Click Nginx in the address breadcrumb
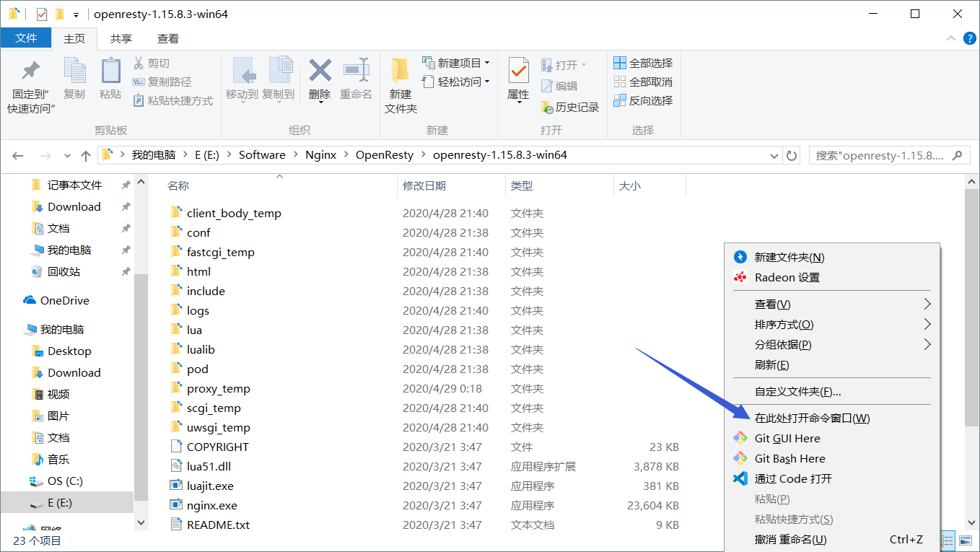 point(320,155)
